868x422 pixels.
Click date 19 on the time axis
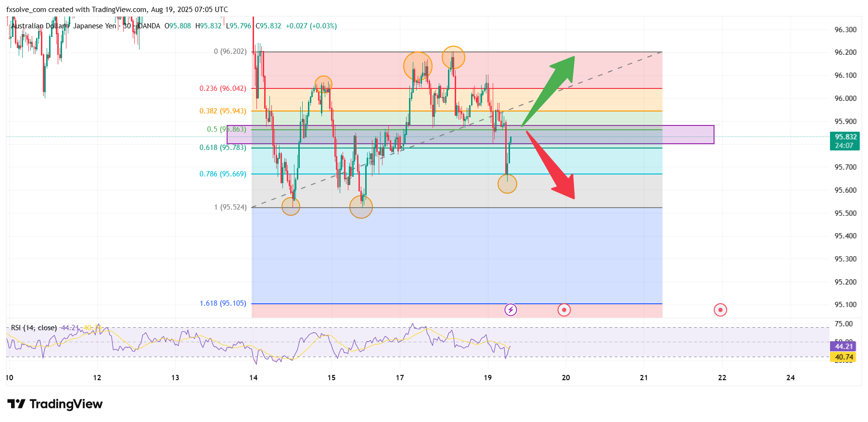tap(488, 378)
